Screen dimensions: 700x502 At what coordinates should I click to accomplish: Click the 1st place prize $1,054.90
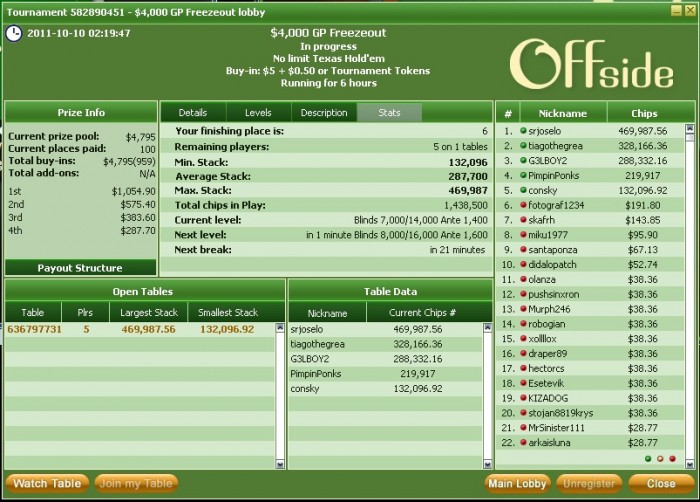coord(133,192)
